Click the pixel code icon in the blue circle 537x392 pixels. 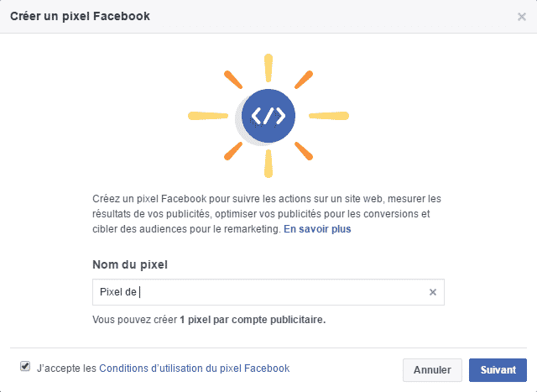268,116
